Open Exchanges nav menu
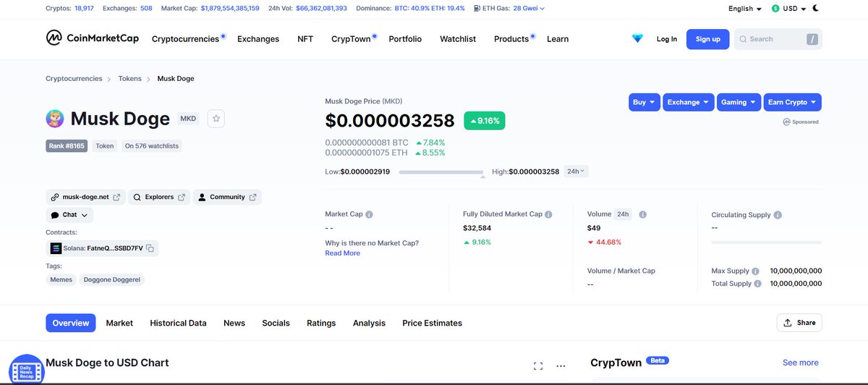The height and width of the screenshot is (385, 868). point(258,39)
